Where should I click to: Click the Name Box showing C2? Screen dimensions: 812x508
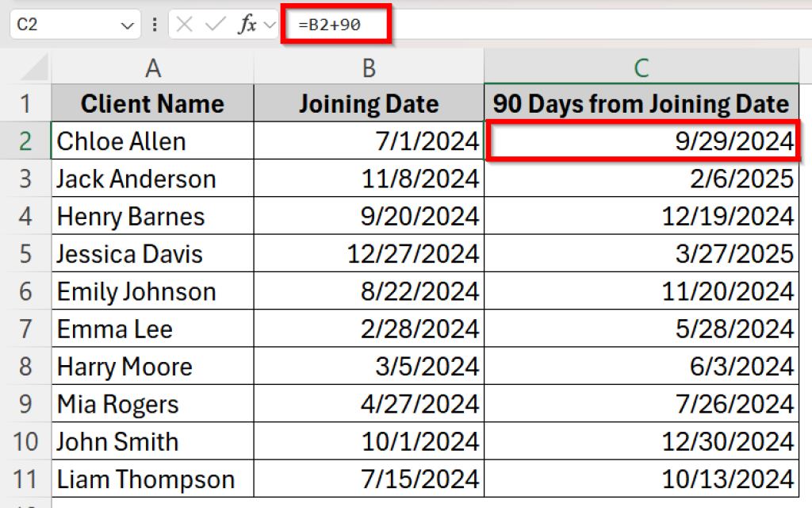(63, 25)
